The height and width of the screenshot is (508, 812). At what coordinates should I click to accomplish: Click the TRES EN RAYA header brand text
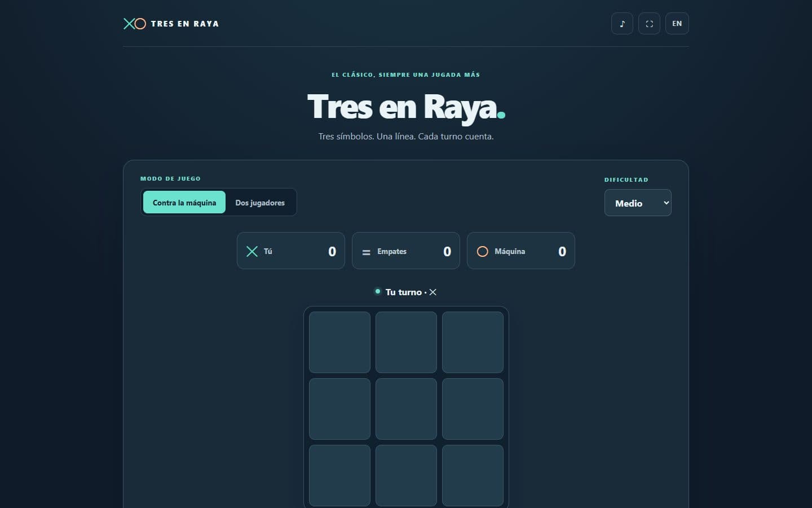click(185, 24)
